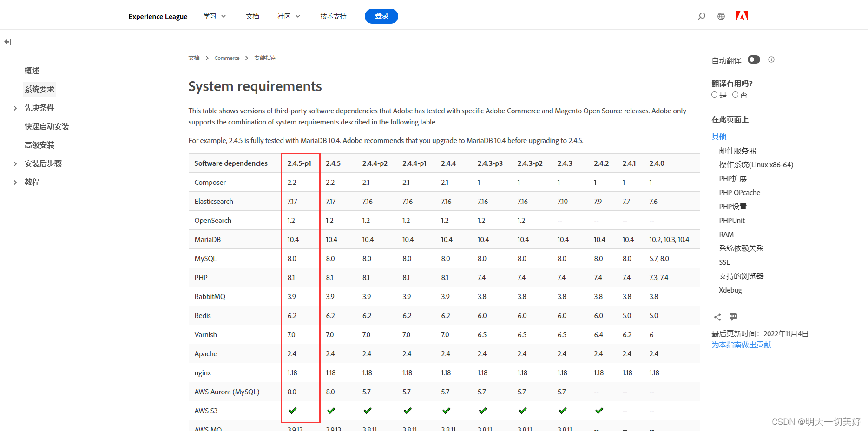This screenshot has width=868, height=431.
Task: Click the 文档 breadcrumb link
Action: 194,58
